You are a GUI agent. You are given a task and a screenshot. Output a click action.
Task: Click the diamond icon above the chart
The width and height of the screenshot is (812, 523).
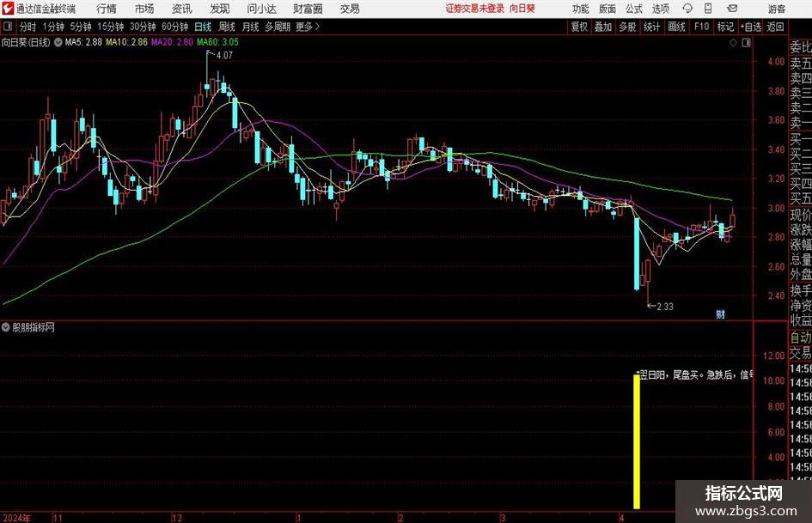[x=733, y=43]
